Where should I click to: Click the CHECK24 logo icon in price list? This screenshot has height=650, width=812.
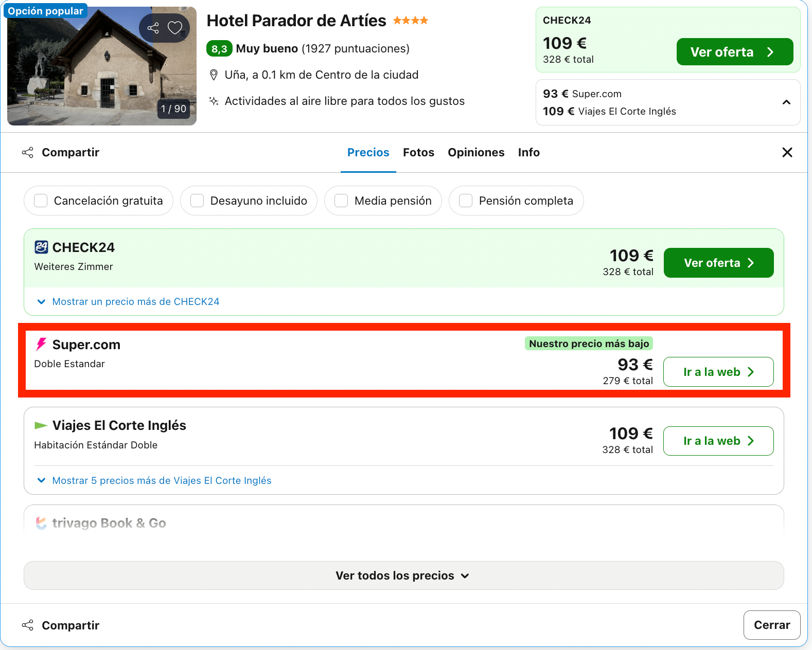click(x=41, y=247)
